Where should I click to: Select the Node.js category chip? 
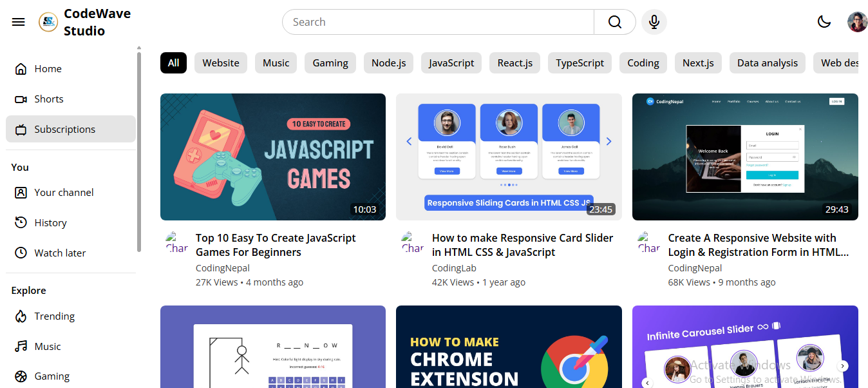(389, 63)
